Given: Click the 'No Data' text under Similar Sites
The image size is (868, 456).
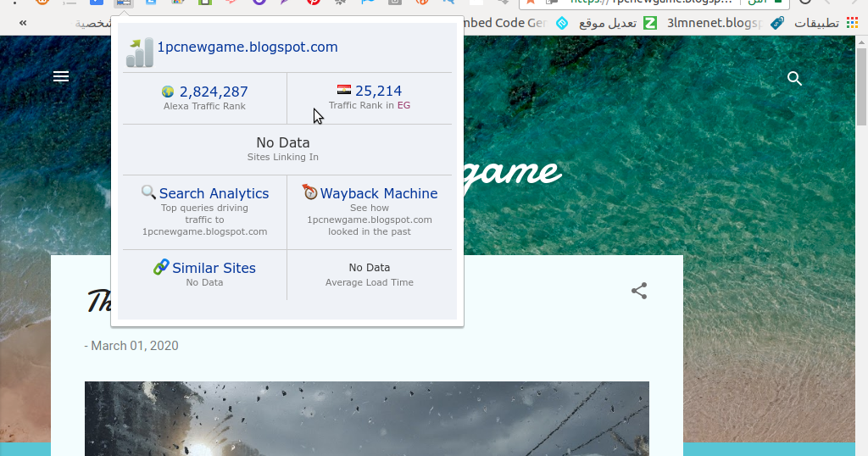Looking at the screenshot, I should tap(204, 282).
